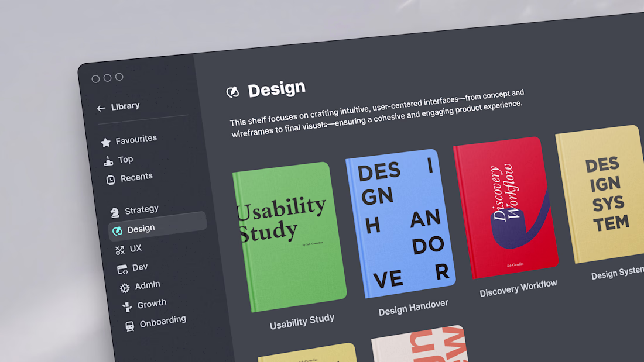This screenshot has width=644, height=362.
Task: Click the Favourites star icon
Action: [105, 143]
